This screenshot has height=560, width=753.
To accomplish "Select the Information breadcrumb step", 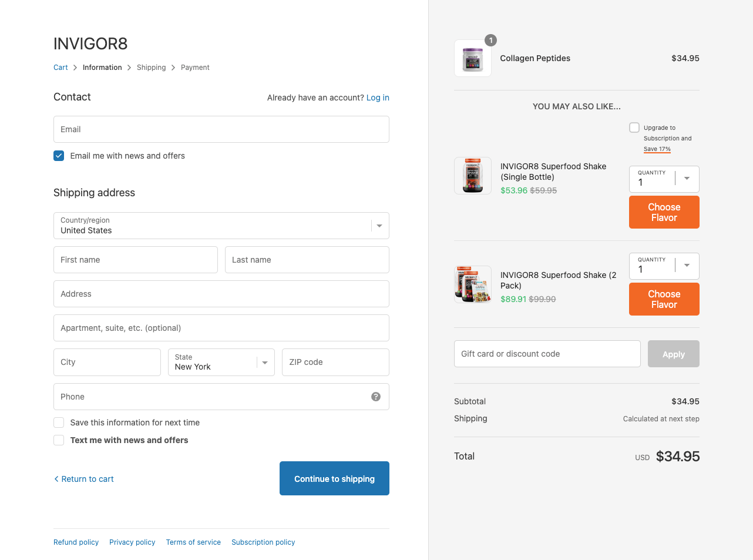I will click(x=102, y=68).
